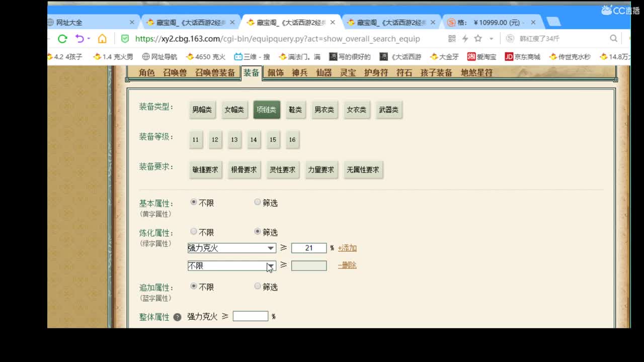Click the +添加 link
This screenshot has width=644, height=362.
point(347,248)
